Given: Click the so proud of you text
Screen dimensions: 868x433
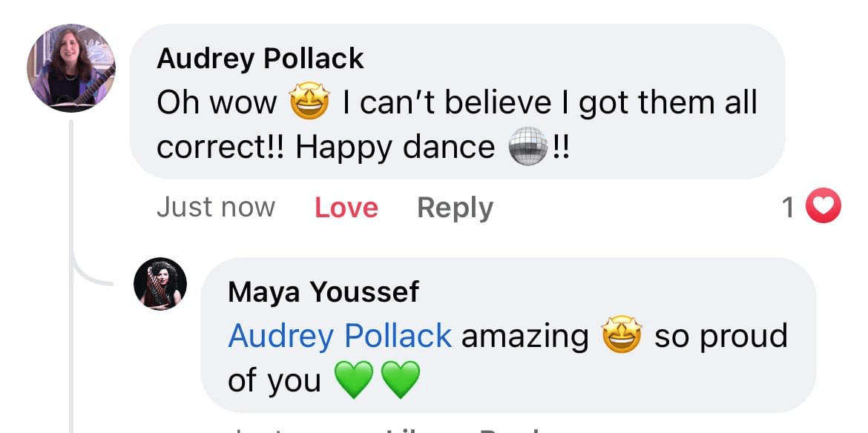Looking at the screenshot, I should [x=507, y=358].
